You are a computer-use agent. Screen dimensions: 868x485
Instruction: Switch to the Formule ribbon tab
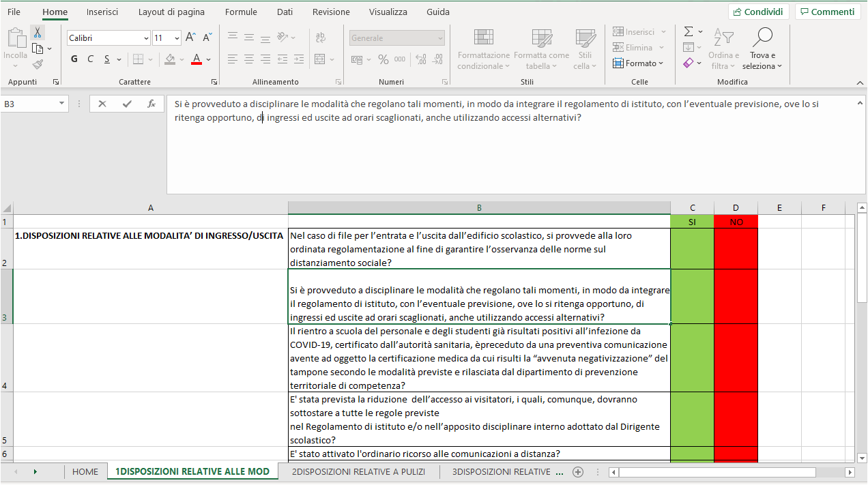241,12
